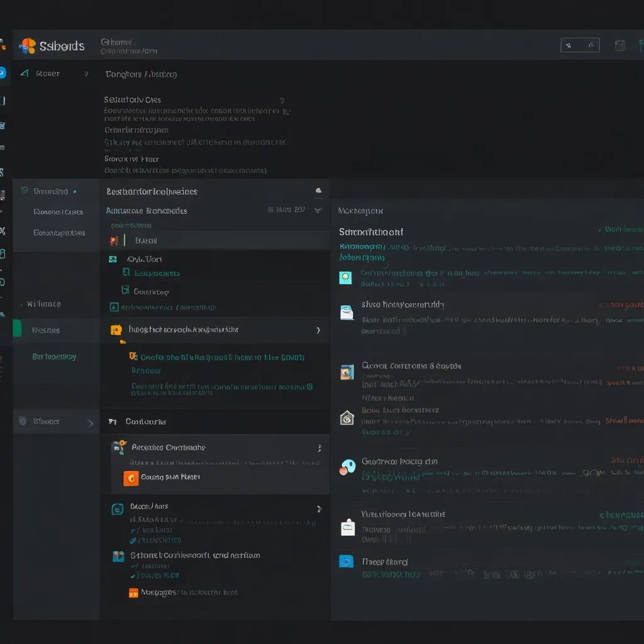Toggle the teal checkbox beside Ssupiecestts
The width and height of the screenshot is (644, 644).
[x=126, y=273]
